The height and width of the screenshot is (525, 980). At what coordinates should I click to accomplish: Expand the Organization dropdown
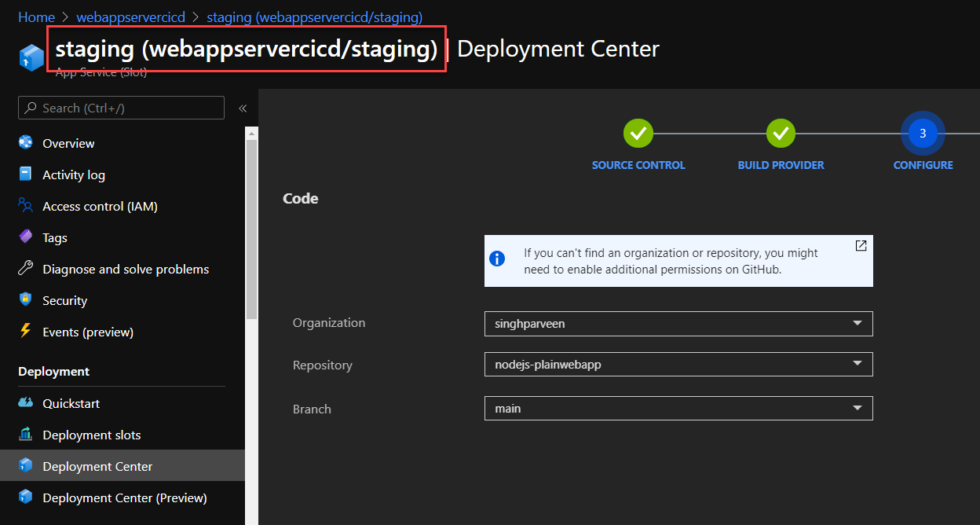click(857, 323)
